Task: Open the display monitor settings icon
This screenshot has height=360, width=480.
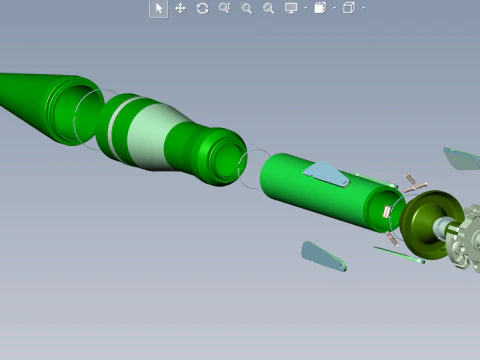Action: pyautogui.click(x=291, y=8)
